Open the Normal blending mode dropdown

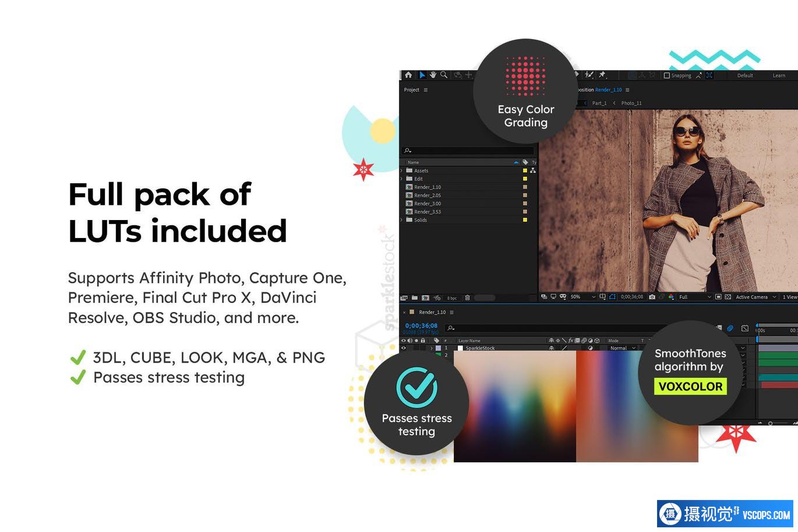coord(622,348)
